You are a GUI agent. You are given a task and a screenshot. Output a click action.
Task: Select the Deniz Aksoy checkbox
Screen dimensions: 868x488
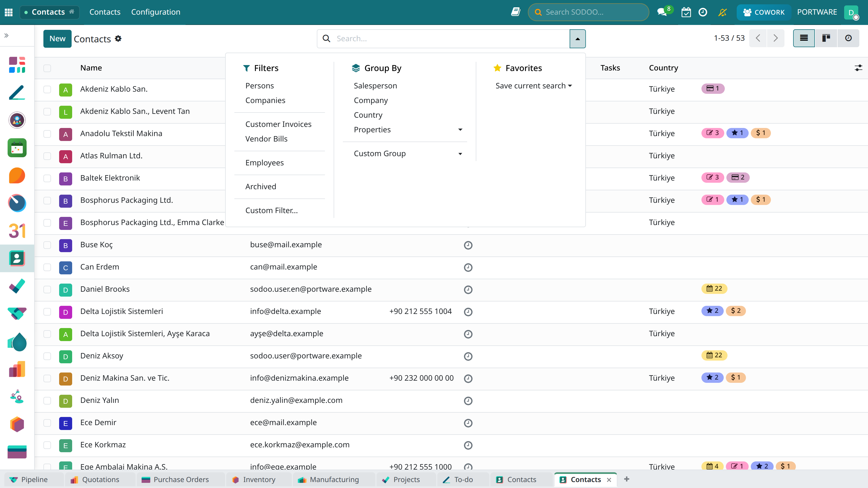point(47,356)
